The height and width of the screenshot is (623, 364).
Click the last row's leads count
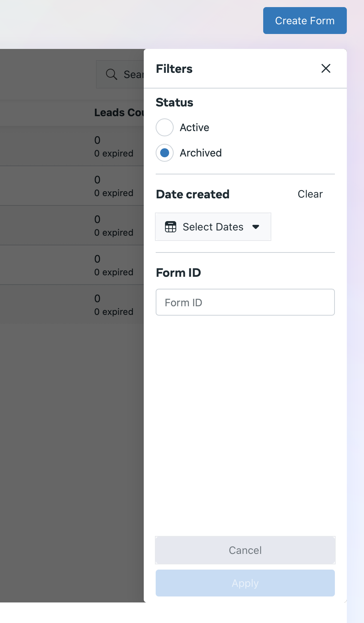[97, 298]
